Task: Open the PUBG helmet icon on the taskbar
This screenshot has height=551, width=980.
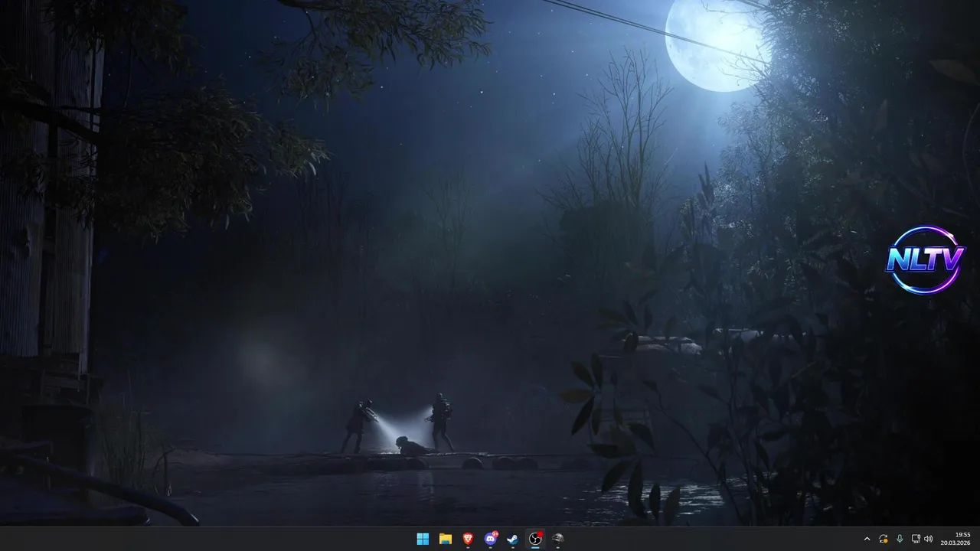Action: coord(558,539)
